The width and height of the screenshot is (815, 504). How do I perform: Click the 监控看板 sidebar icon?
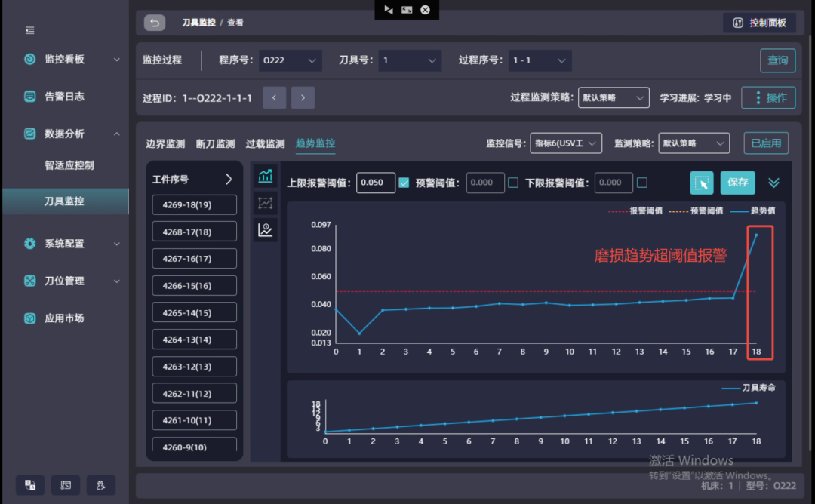(30, 60)
